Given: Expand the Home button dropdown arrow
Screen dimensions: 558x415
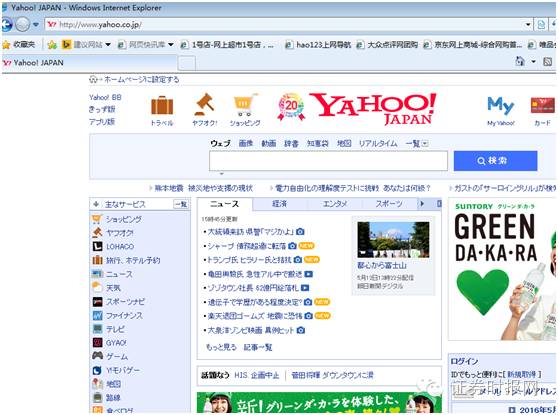Looking at the screenshot, I should tap(533, 62).
